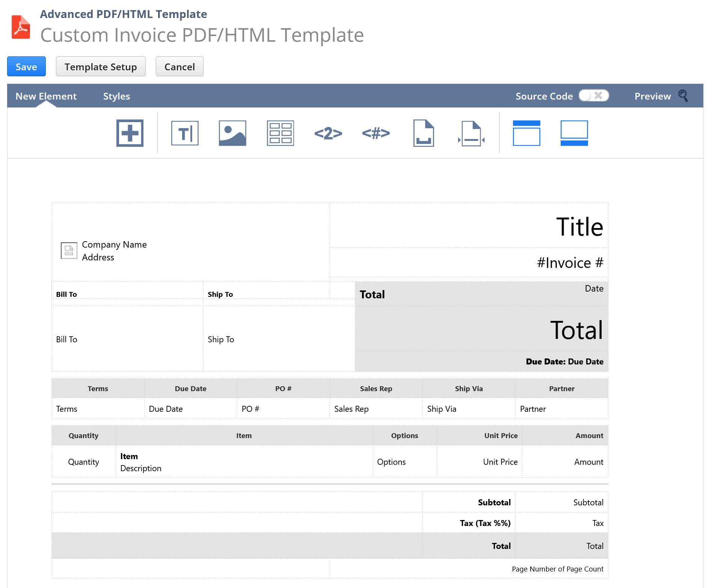Image resolution: width=706 pixels, height=588 pixels.
Task: Insert horizontal rule line element icon
Action: click(471, 133)
